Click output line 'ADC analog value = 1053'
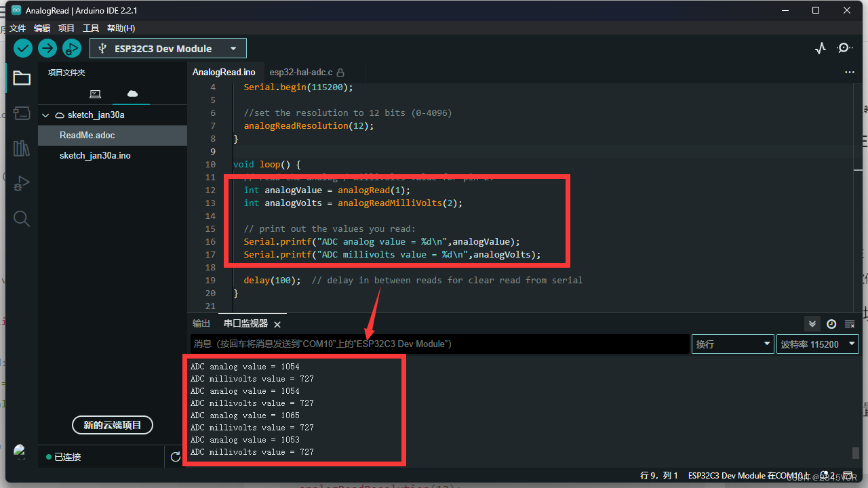Image resolution: width=868 pixels, height=488 pixels. (245, 440)
